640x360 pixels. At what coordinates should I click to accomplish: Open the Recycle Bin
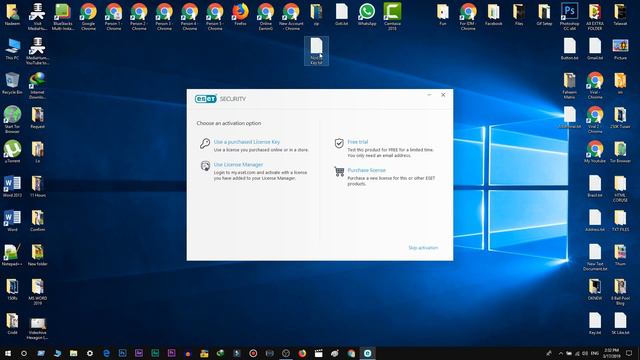12,84
